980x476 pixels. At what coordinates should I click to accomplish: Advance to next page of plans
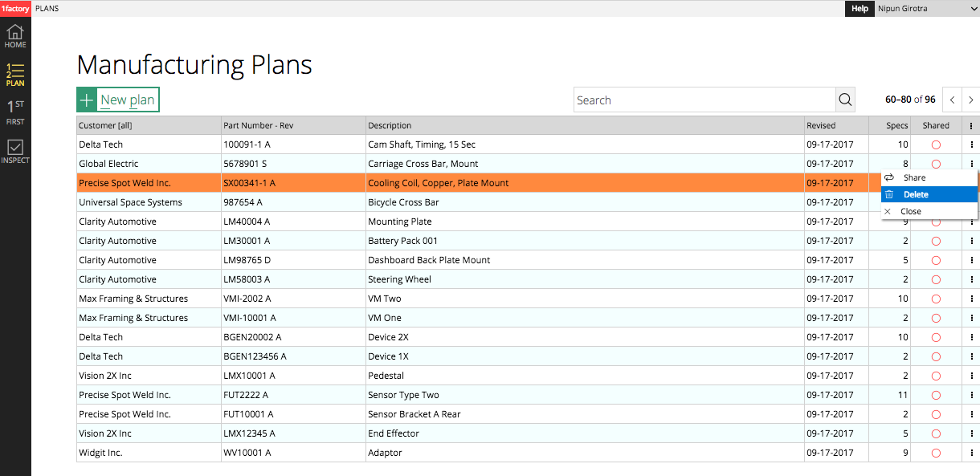(x=971, y=100)
